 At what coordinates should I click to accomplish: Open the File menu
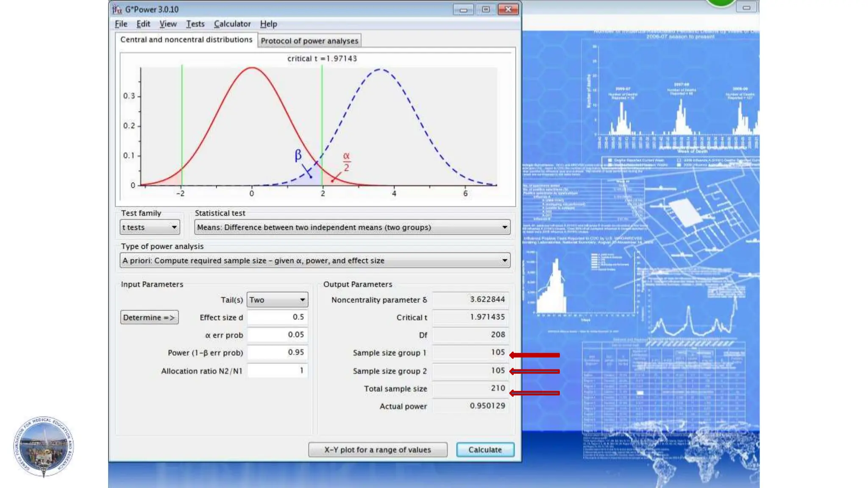coord(121,24)
